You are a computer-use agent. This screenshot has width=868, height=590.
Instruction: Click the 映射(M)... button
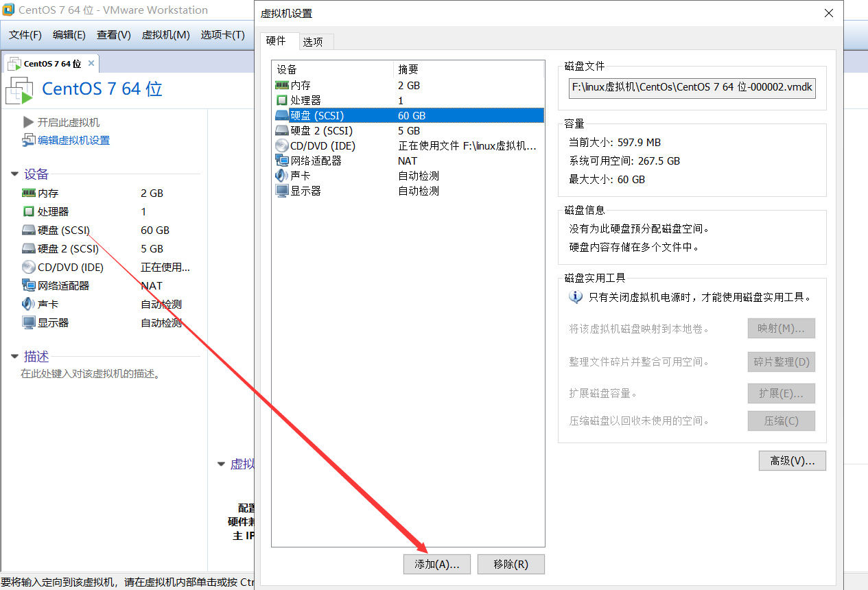click(782, 329)
